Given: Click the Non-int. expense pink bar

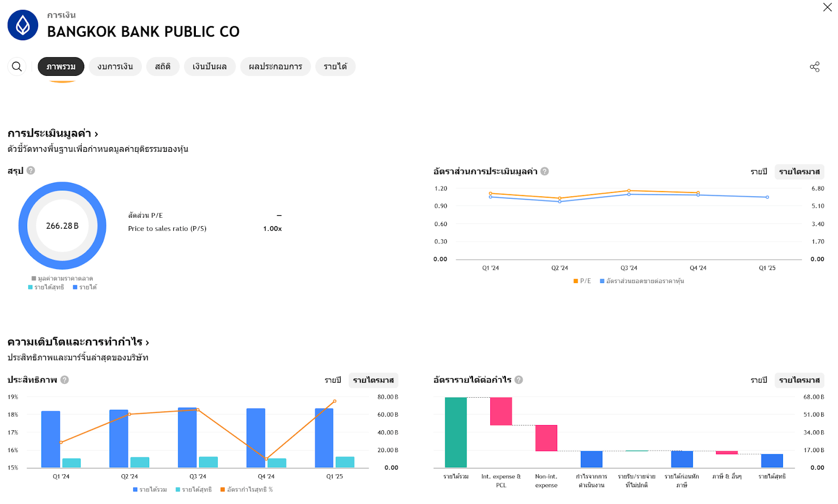Looking at the screenshot, I should point(546,438).
